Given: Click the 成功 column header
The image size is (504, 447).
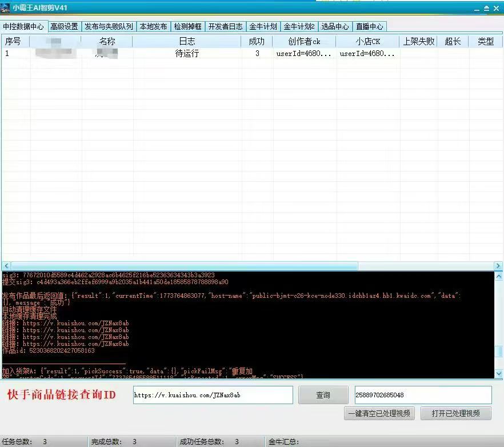Looking at the screenshot, I should (x=257, y=41).
